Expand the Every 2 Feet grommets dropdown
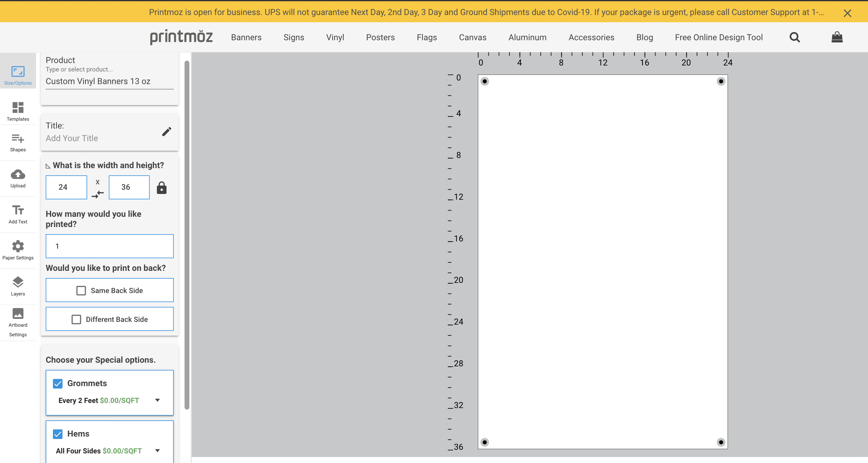Viewport: 868px width, 463px height. [x=157, y=400]
